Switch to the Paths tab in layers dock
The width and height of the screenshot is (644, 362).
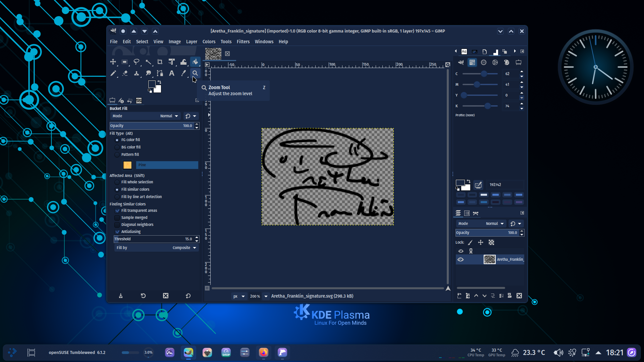coord(476,213)
